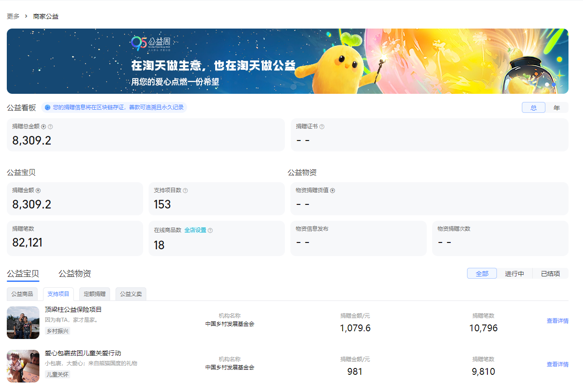Click the 顶梁柱公益保险项目 title
The height and width of the screenshot is (392, 583).
[73, 310]
